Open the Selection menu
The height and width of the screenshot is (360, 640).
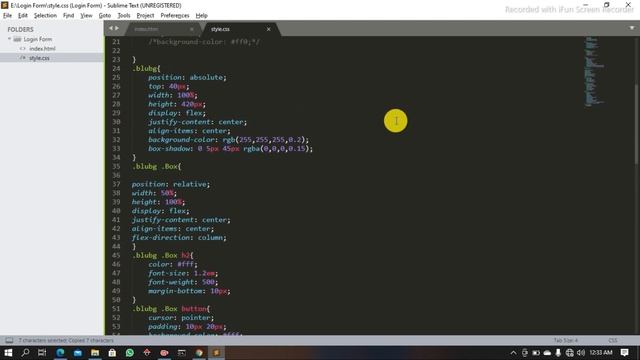coord(45,16)
